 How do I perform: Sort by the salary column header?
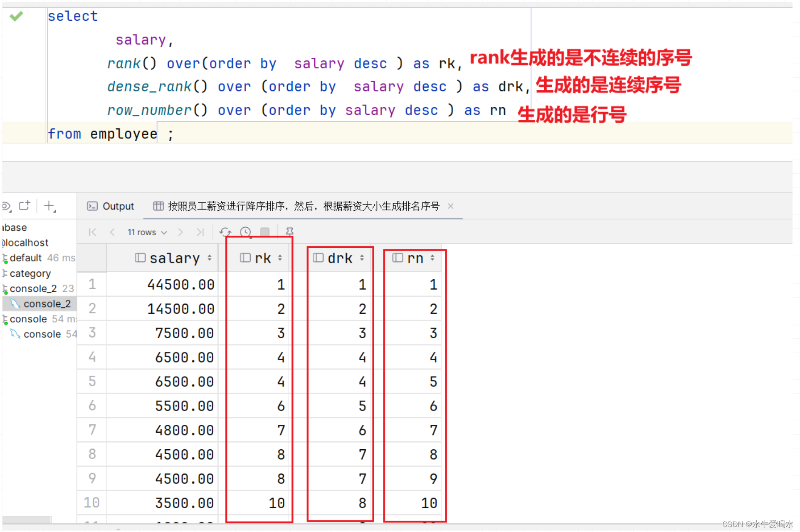point(174,258)
